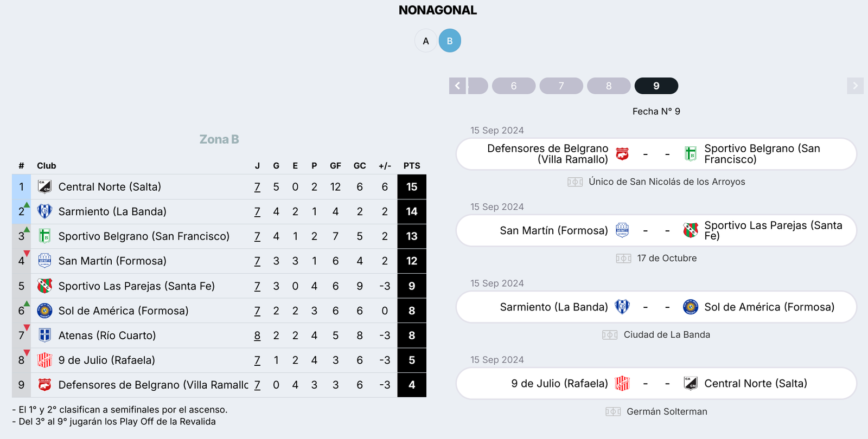The height and width of the screenshot is (439, 868).
Task: Open Sarmiento vs Sol de América match
Action: tap(656, 307)
